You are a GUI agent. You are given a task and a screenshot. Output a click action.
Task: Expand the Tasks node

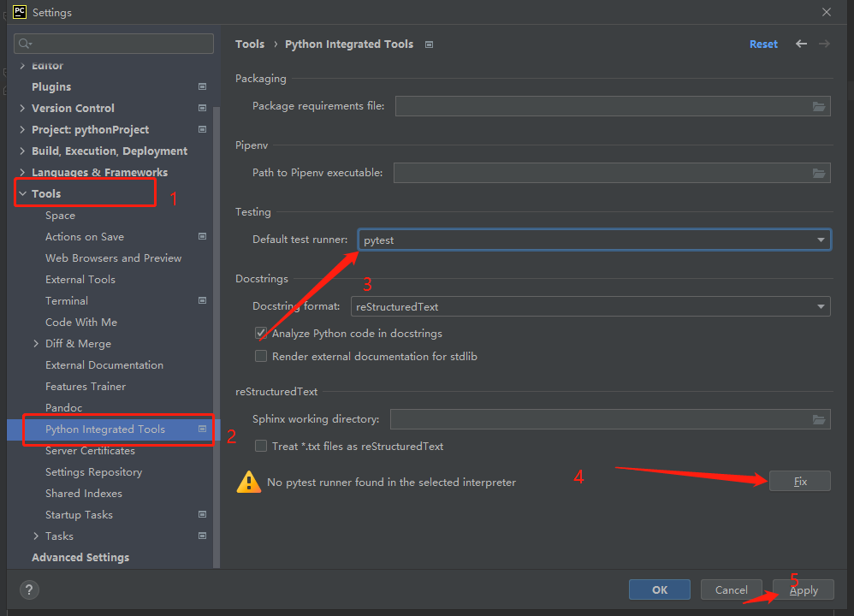(36, 536)
